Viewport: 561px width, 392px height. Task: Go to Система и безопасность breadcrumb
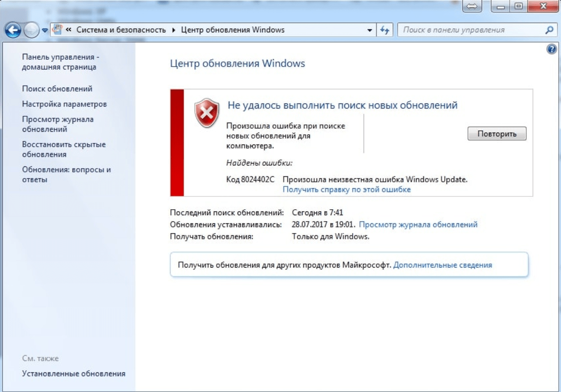tap(121, 30)
